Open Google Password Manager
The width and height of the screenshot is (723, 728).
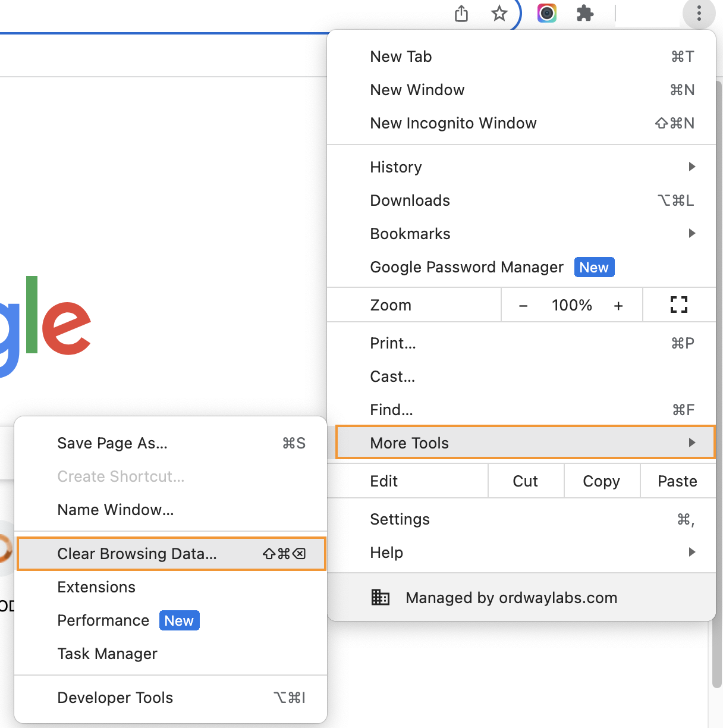coord(521,267)
